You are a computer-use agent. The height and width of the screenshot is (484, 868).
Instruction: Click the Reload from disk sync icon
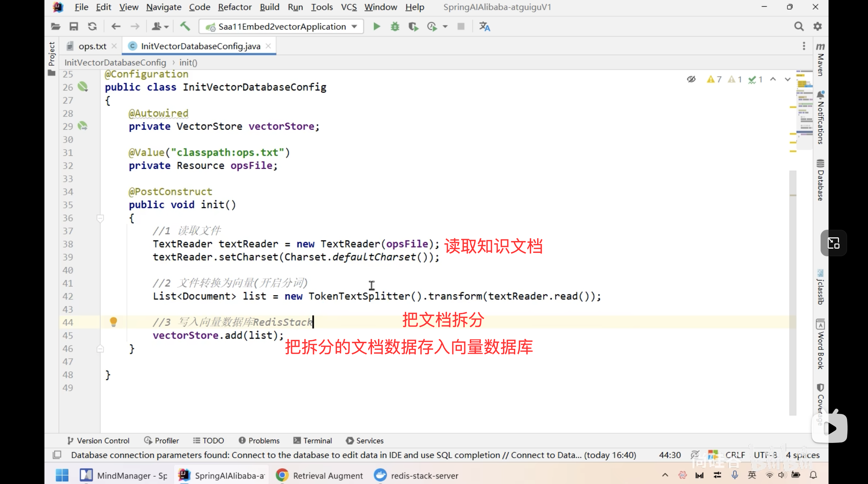click(x=92, y=26)
